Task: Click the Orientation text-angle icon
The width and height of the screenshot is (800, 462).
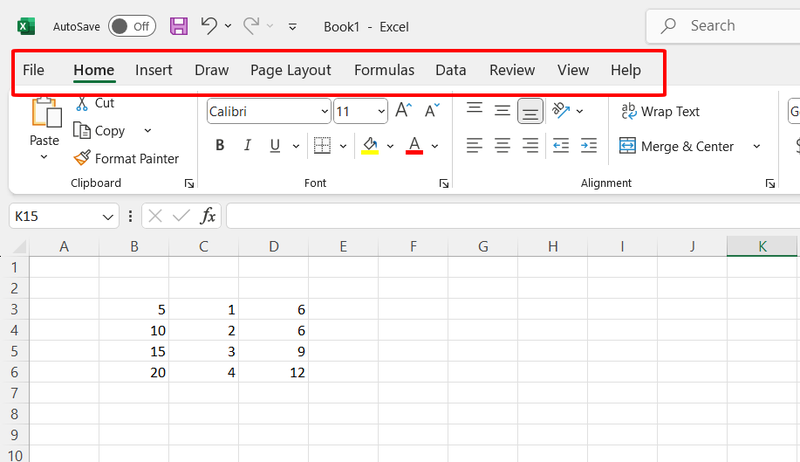Action: [561, 110]
